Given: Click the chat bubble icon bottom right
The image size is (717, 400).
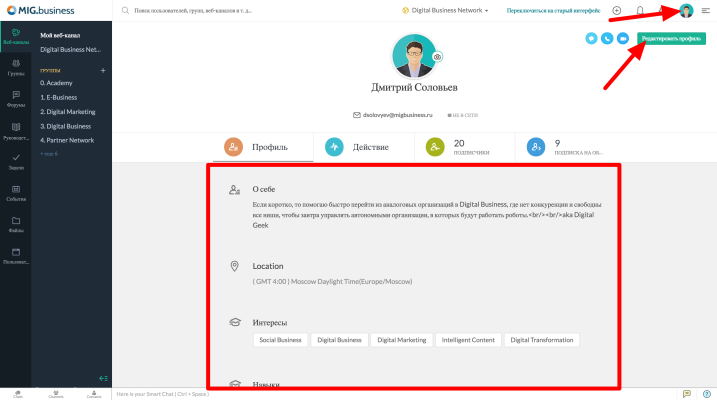Looking at the screenshot, I should click(x=686, y=394).
